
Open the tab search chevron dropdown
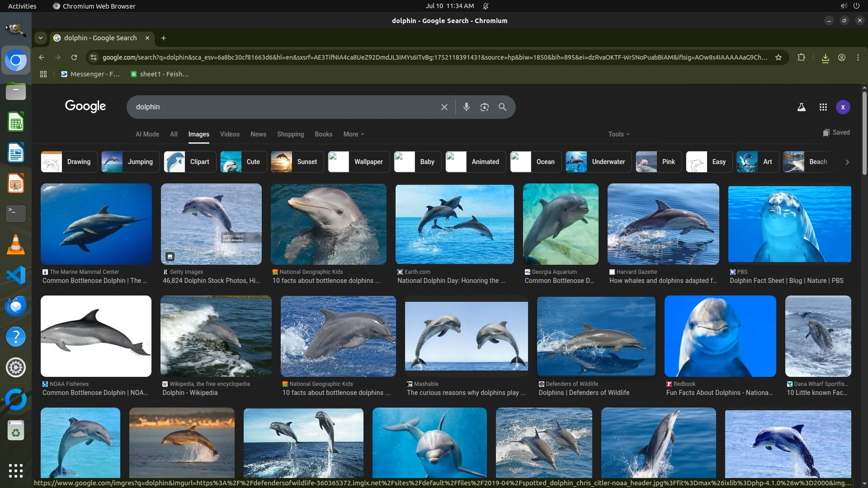coord(41,38)
